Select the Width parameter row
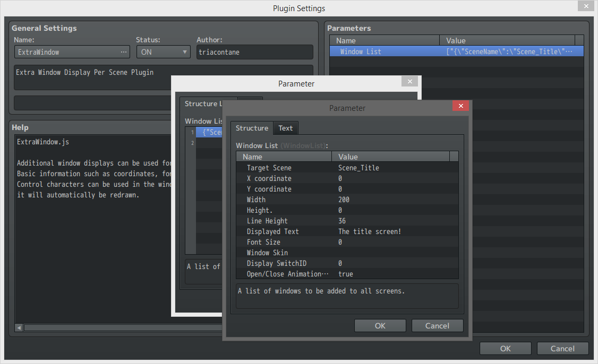The height and width of the screenshot is (364, 598). (x=347, y=200)
